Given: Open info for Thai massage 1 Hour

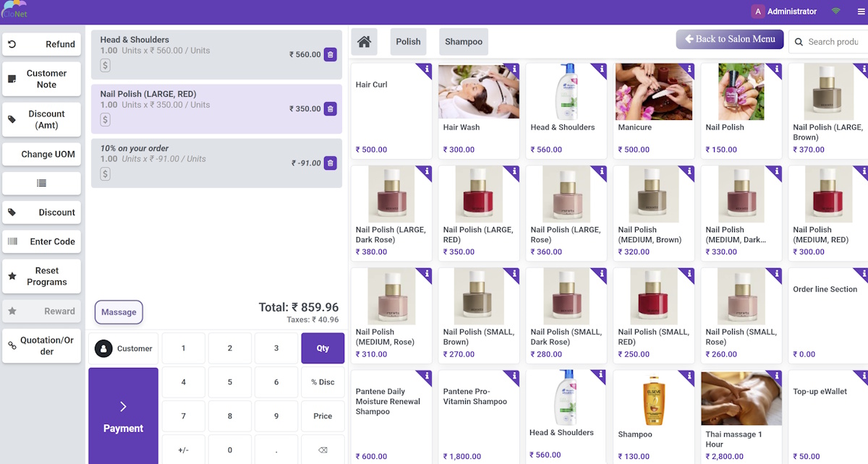Looking at the screenshot, I should pyautogui.click(x=776, y=377).
